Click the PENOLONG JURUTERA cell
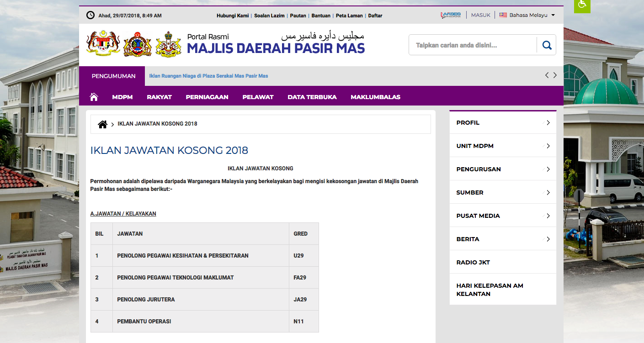Viewport: 644px width, 343px height. pos(201,300)
